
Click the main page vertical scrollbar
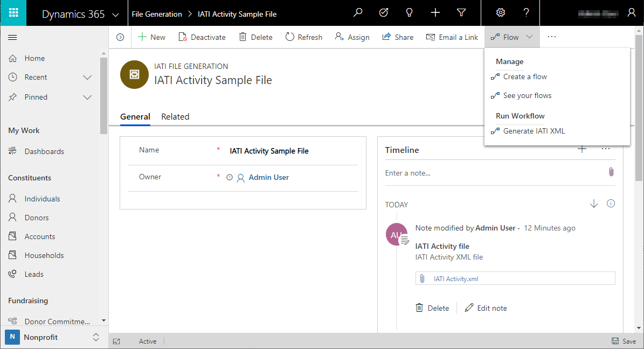click(x=639, y=108)
